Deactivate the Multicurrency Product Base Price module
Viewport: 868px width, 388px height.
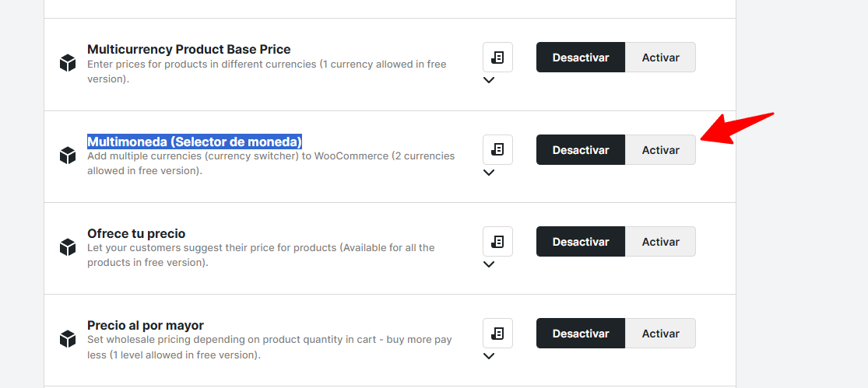580,58
